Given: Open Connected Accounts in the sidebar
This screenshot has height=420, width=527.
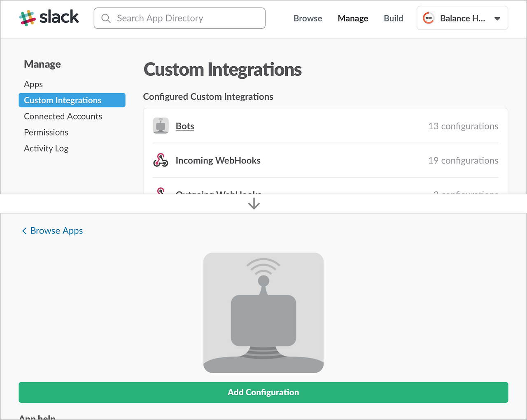Looking at the screenshot, I should (63, 116).
